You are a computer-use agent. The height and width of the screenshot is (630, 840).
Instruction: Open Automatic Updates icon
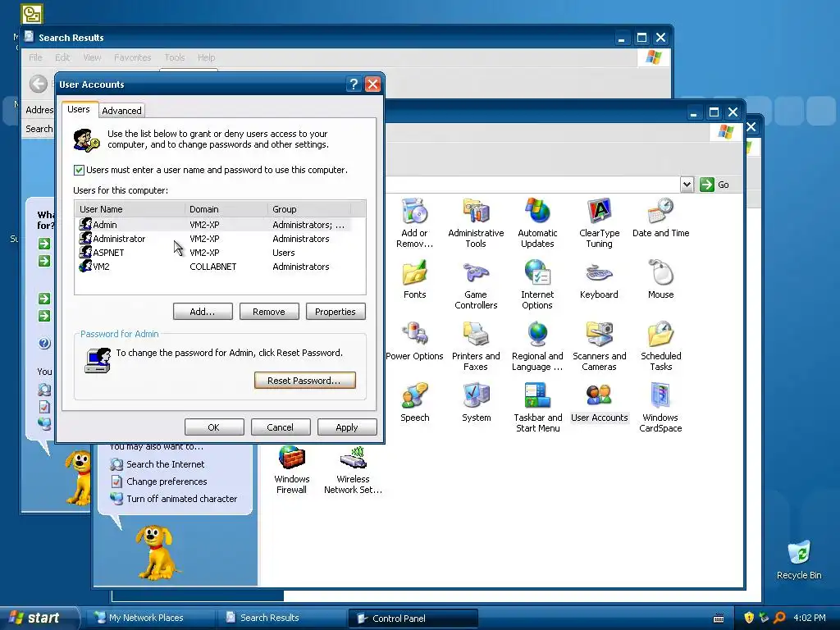(537, 222)
